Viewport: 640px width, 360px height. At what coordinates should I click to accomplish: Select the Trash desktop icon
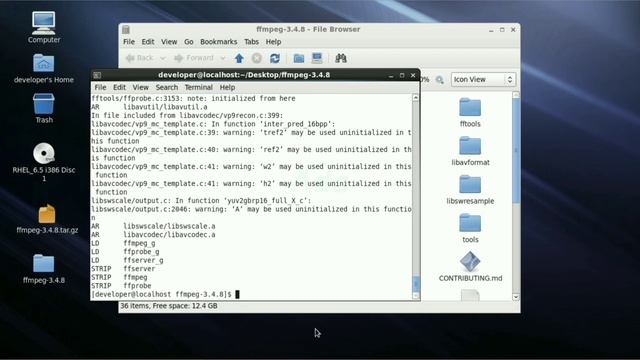tap(44, 108)
